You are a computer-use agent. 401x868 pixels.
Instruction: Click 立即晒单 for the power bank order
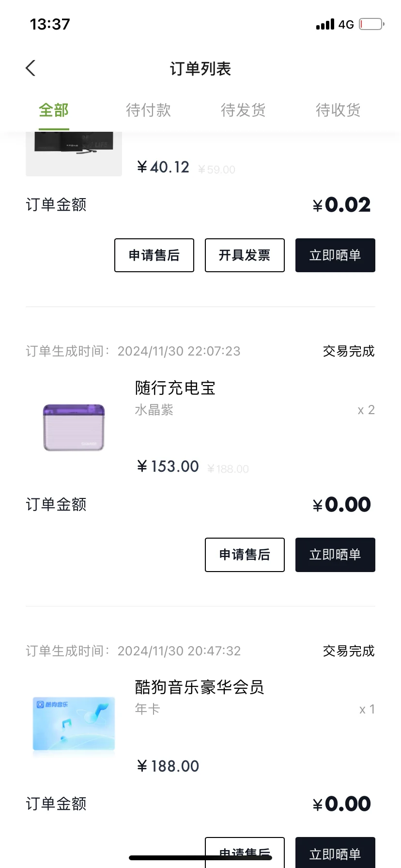[x=335, y=555]
